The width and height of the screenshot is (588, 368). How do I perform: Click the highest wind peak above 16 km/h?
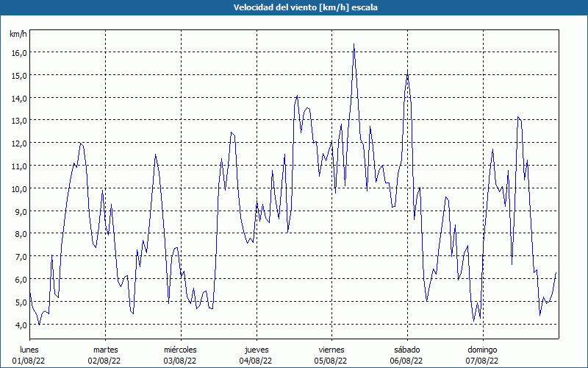pyautogui.click(x=354, y=44)
